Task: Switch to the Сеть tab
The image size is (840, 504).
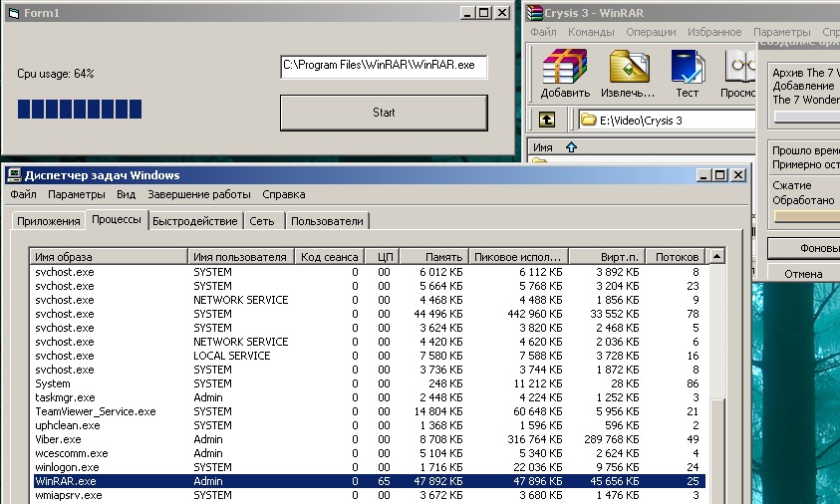Action: pos(262,221)
